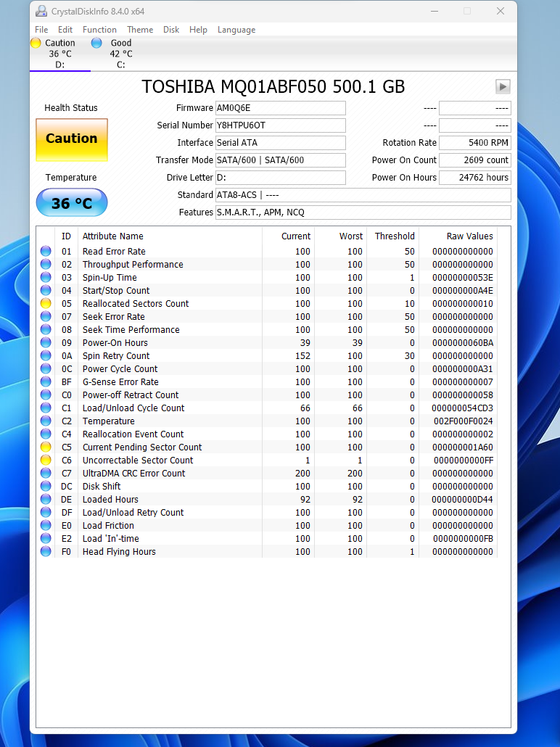This screenshot has height=747, width=560.
Task: Select the Good C: disk tab
Action: 121,54
